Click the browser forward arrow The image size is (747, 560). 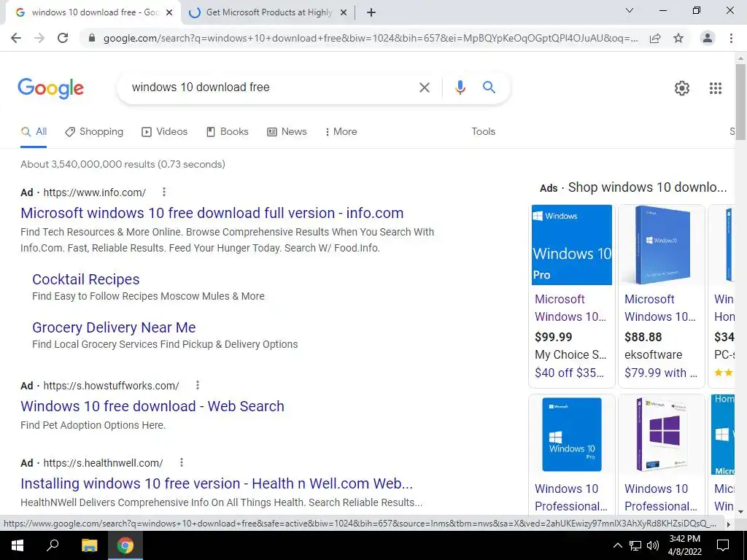[x=39, y=38]
